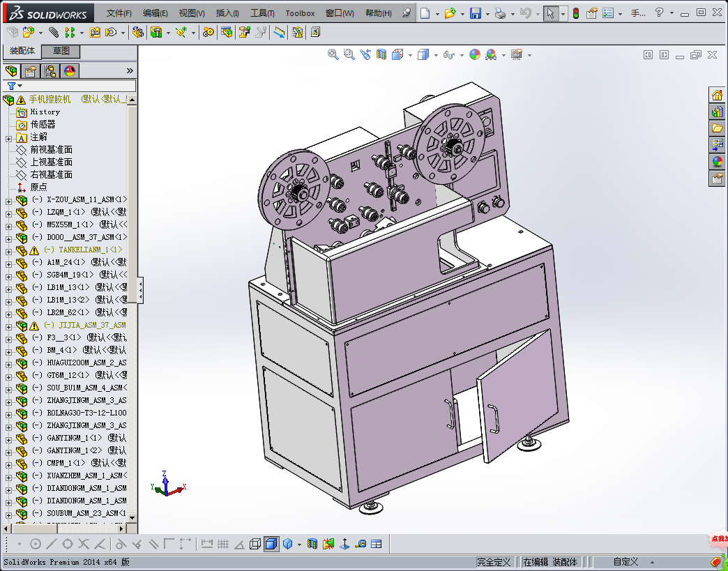The width and height of the screenshot is (728, 571).
Task: Click the Edit Appearance color ball icon
Action: [x=475, y=54]
